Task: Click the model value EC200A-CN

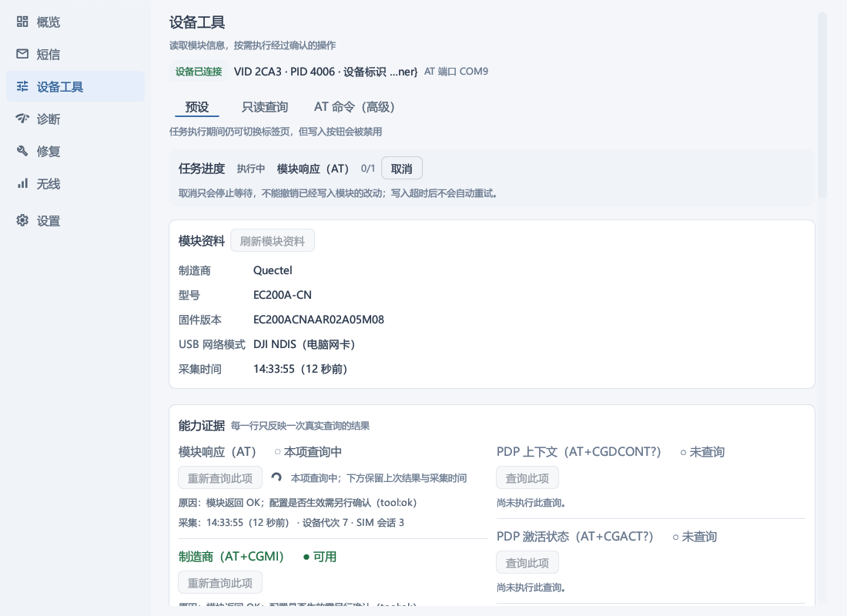Action: [x=283, y=295]
